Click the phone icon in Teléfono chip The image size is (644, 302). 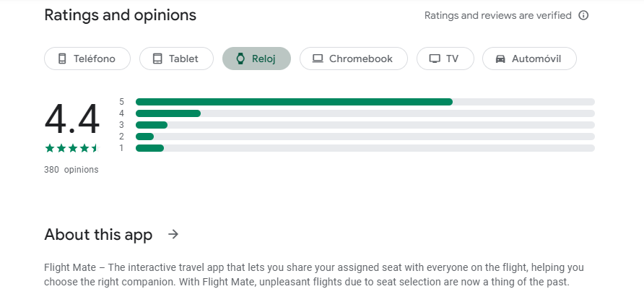(62, 59)
